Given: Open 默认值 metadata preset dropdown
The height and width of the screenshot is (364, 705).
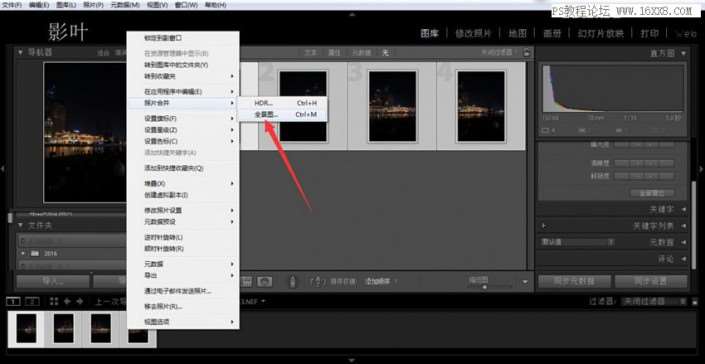Looking at the screenshot, I should pyautogui.click(x=578, y=242).
